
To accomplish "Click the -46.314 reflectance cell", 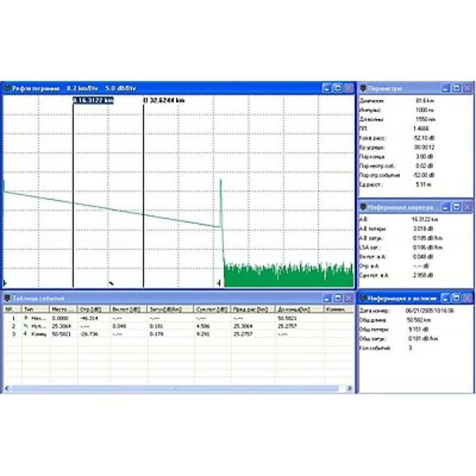I will 89,318.
